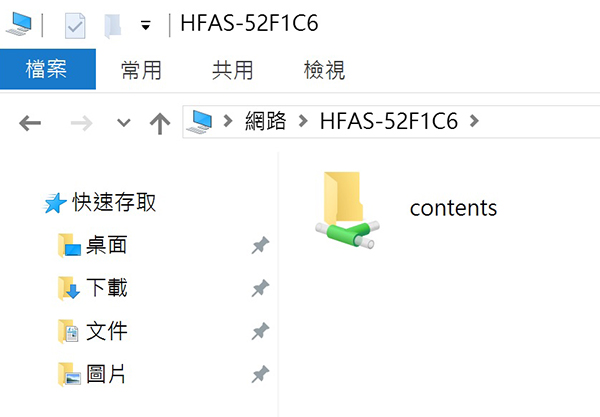Click HFAS-52F1C6 in the address breadcrumb
This screenshot has height=417, width=600.
(389, 121)
